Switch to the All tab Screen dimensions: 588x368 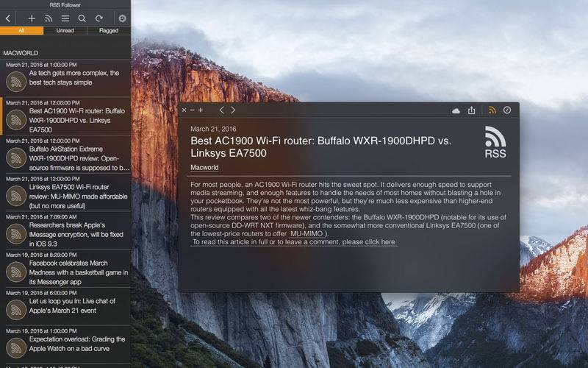pyautogui.click(x=22, y=30)
